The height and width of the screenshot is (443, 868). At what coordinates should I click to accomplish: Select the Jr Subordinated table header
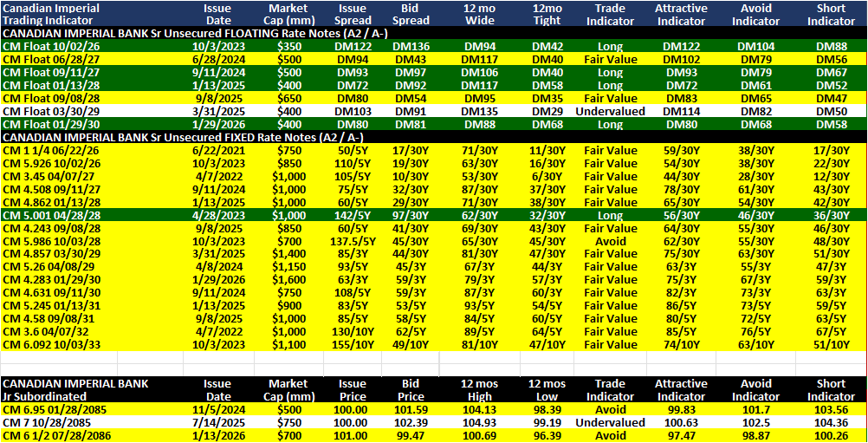(75, 390)
